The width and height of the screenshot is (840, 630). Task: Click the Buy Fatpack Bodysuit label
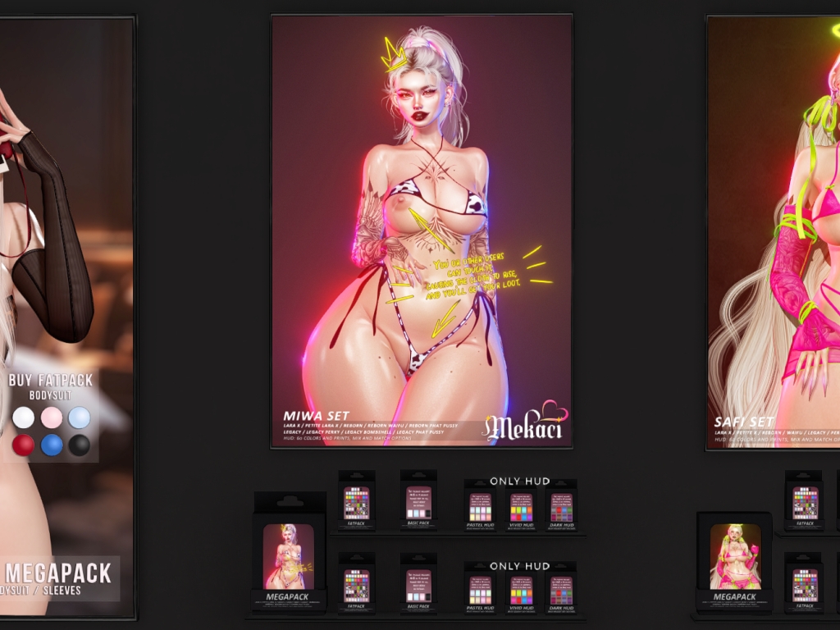(51, 387)
